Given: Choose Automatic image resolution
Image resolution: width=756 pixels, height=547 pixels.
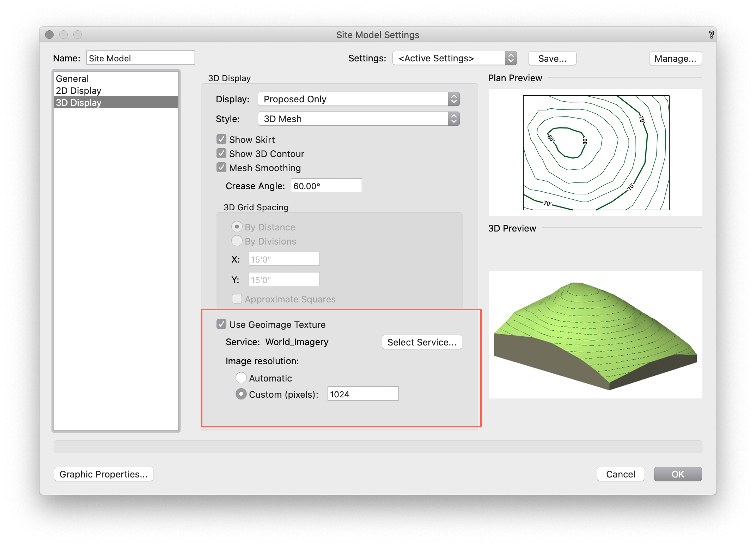Looking at the screenshot, I should (x=241, y=378).
